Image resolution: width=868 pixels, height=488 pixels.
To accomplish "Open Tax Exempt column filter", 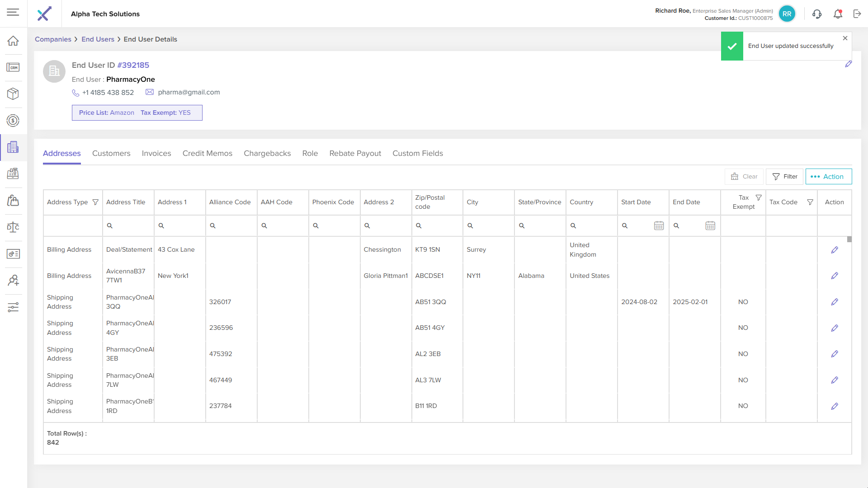I will click(759, 197).
